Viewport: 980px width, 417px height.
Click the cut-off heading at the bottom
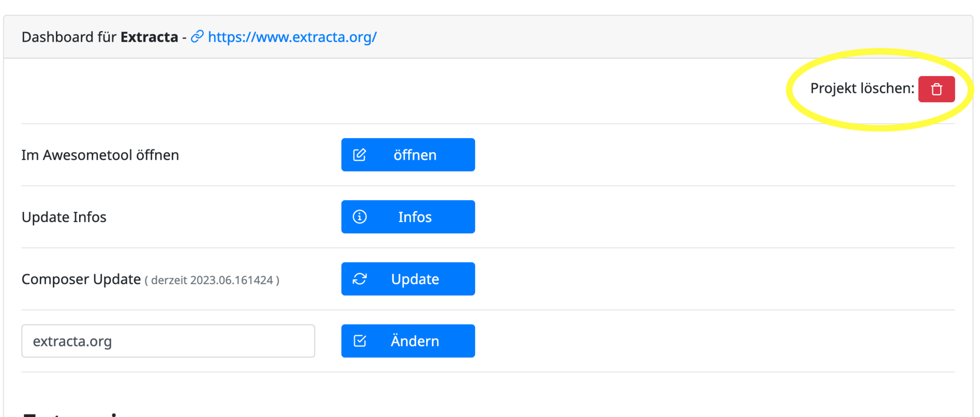[71, 413]
